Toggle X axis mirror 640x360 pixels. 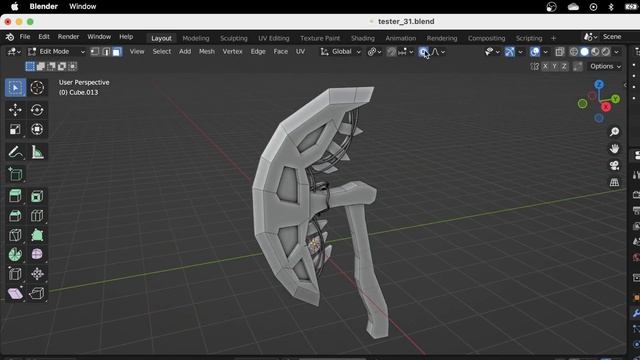click(x=545, y=66)
